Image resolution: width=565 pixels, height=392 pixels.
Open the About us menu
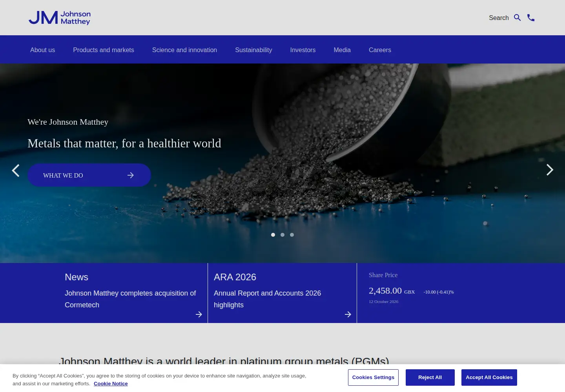(x=43, y=50)
